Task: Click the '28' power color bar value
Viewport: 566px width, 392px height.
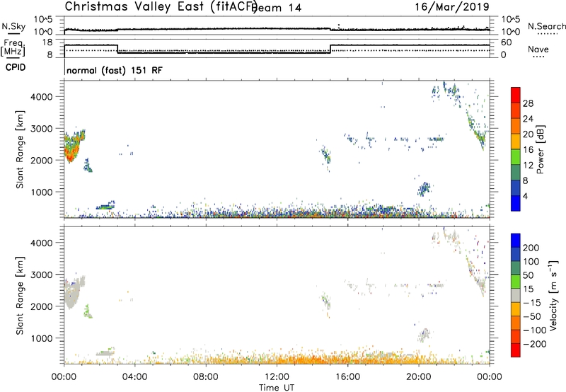Action: tap(528, 103)
